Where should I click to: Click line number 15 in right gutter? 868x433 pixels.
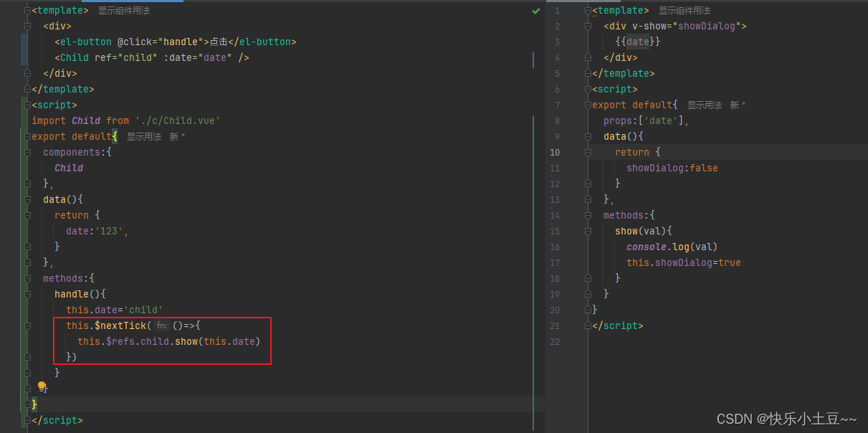(555, 231)
